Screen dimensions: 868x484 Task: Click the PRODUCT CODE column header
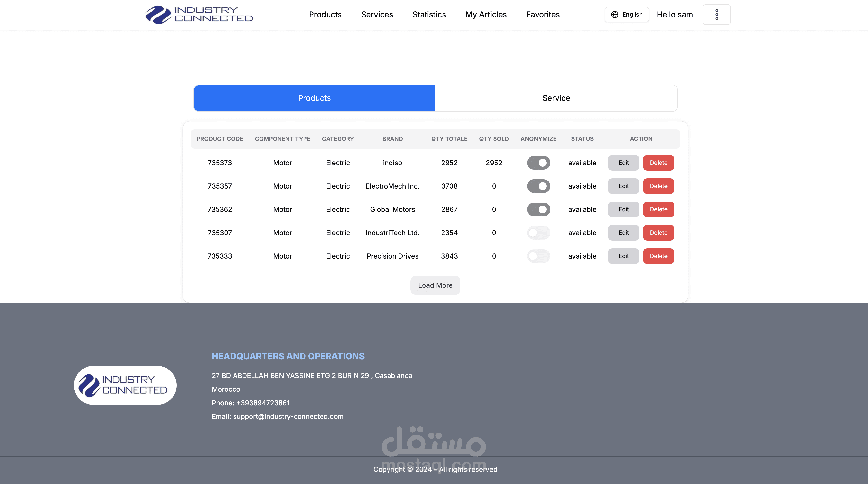tap(220, 139)
